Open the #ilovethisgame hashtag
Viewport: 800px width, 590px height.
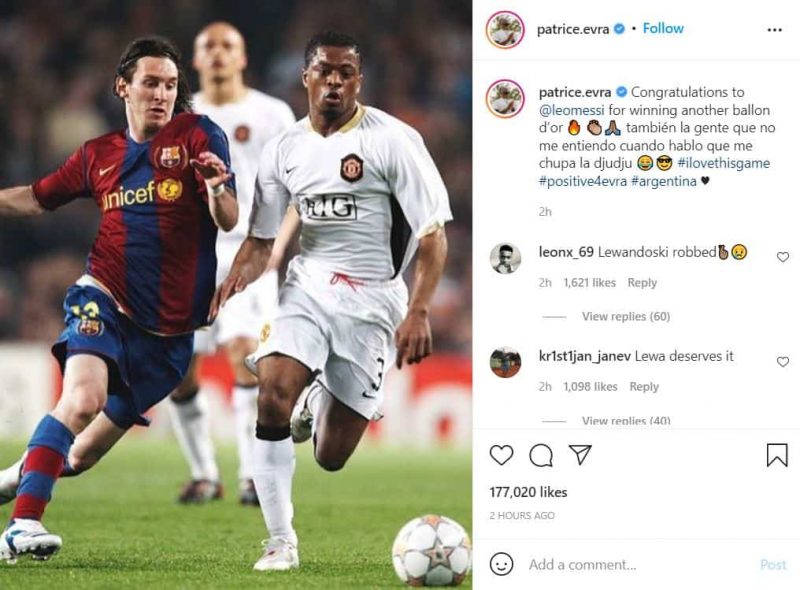(723, 163)
